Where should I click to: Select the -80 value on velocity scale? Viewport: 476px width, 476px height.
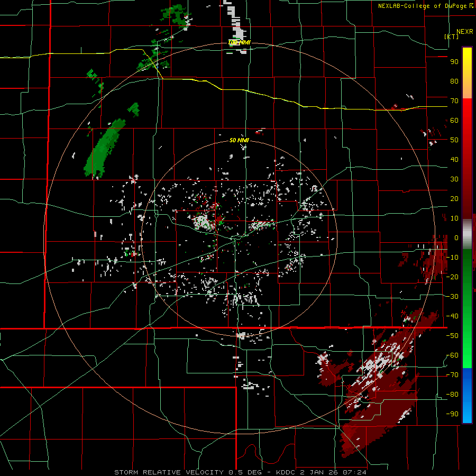click(452, 395)
